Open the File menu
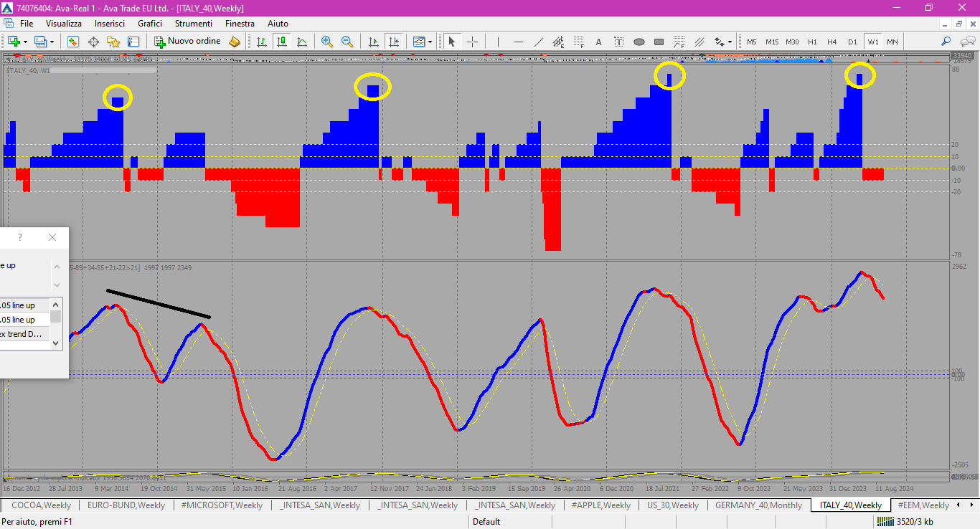980x529 pixels. [x=27, y=24]
